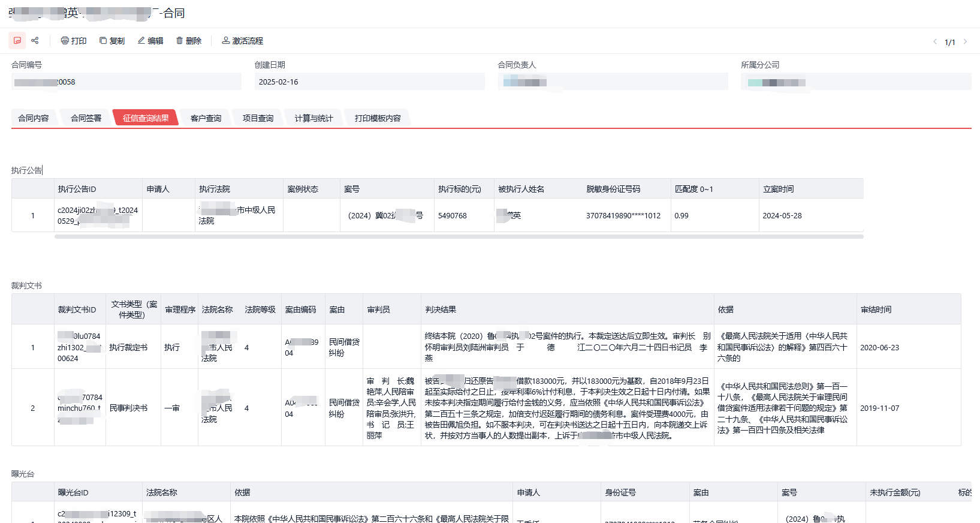Screen dimensions: 980x523
Task: Select the 打印模板内容 tab
Action: point(378,118)
